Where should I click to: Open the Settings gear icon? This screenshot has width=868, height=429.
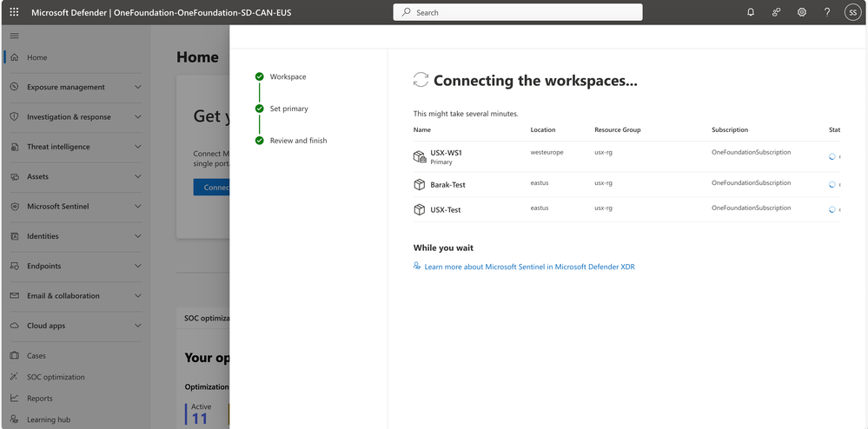click(802, 12)
